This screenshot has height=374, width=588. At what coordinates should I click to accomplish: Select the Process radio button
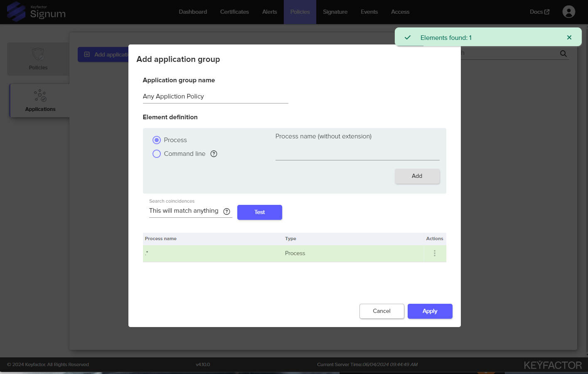(157, 140)
